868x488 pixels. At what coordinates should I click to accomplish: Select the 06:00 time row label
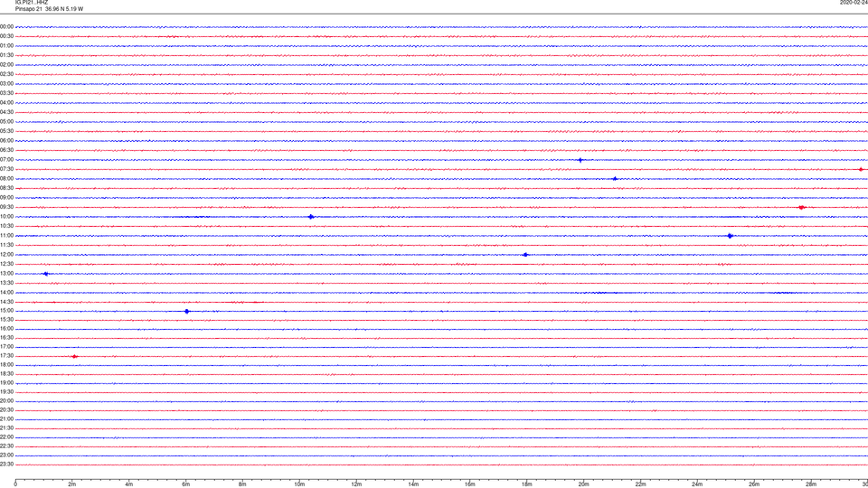6,141
